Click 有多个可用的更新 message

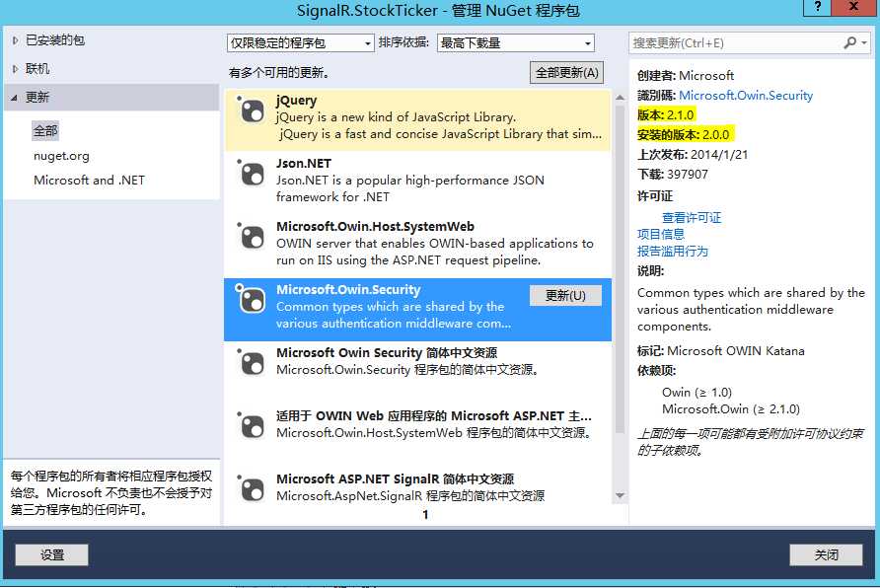279,72
